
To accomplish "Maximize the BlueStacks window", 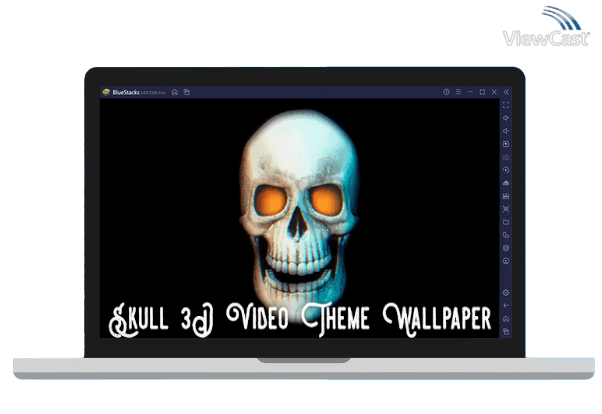I will (x=482, y=92).
